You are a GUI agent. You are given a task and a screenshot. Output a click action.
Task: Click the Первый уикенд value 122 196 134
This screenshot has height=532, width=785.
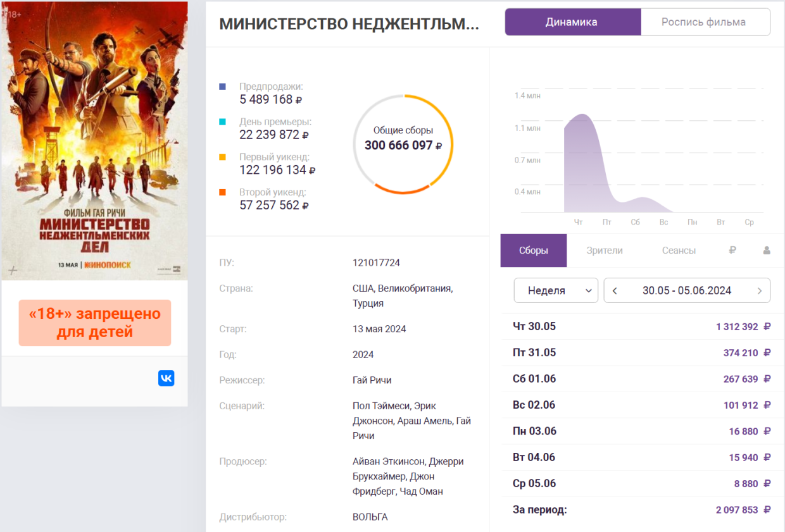click(x=277, y=170)
